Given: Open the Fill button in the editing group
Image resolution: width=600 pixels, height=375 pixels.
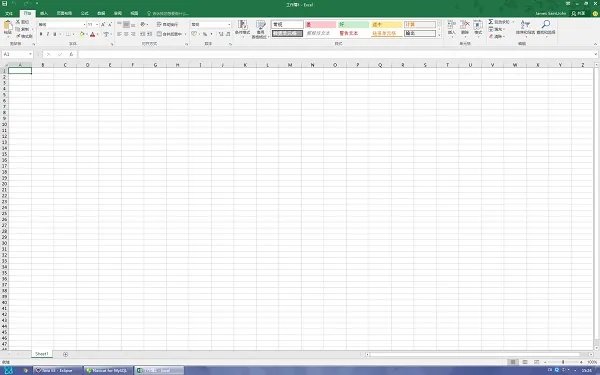Looking at the screenshot, I should pyautogui.click(x=496, y=29).
